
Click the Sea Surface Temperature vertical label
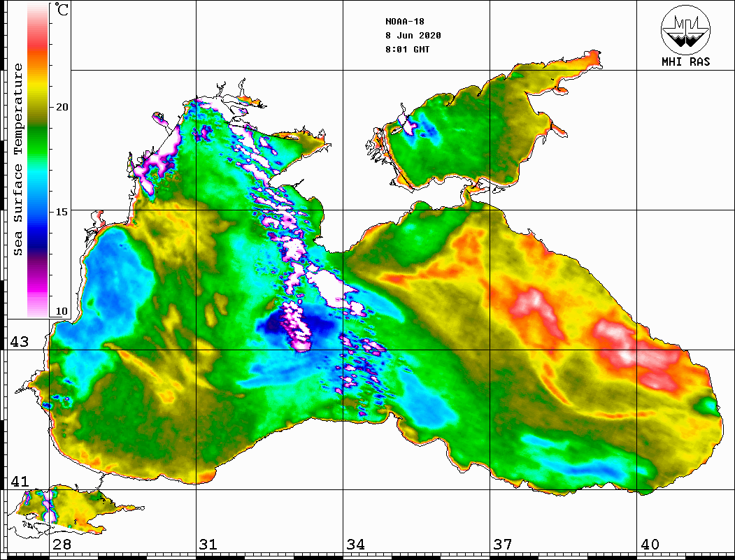18,159
